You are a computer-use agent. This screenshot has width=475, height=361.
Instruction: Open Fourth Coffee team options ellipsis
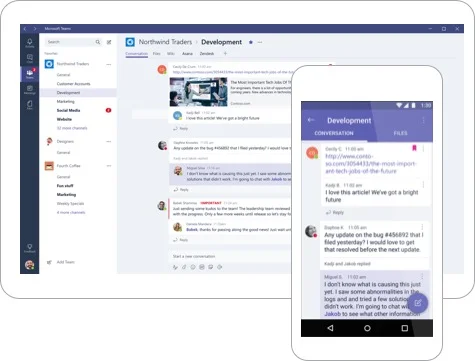109,166
